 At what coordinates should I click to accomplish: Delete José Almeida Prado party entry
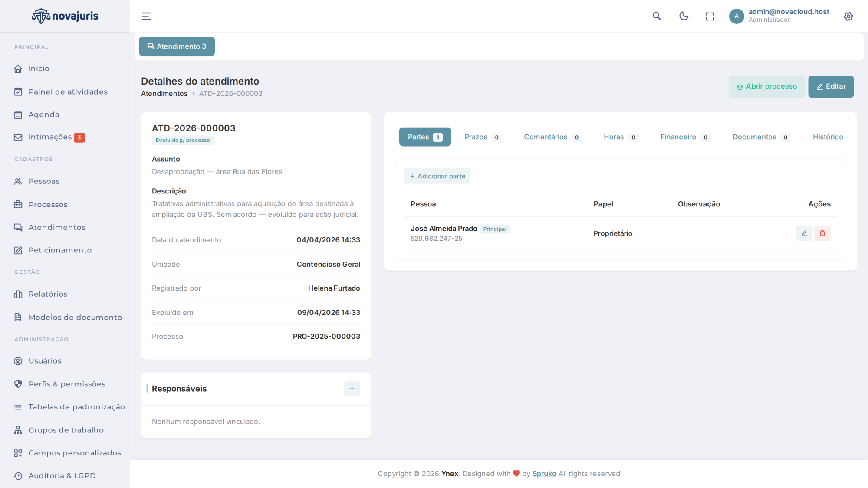[x=822, y=233]
